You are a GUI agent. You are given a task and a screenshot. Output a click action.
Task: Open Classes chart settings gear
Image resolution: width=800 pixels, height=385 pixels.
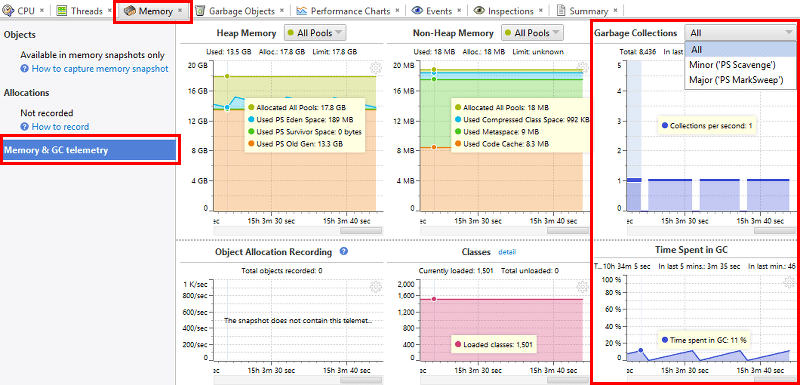pyautogui.click(x=583, y=287)
